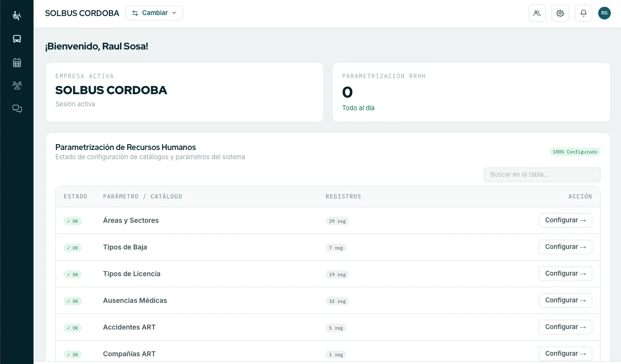The image size is (621, 364).
Task: Click Configurar in the Tipos de Licencia row
Action: pos(566,274)
